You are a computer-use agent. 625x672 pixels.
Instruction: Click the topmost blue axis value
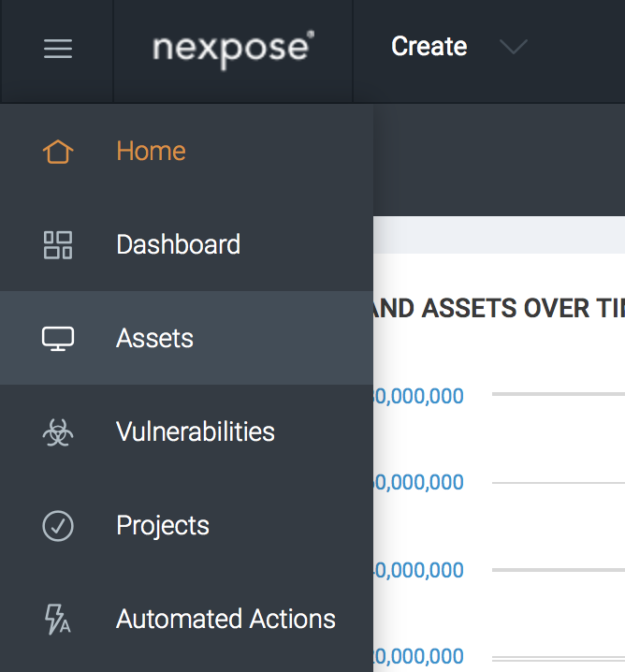tap(418, 396)
